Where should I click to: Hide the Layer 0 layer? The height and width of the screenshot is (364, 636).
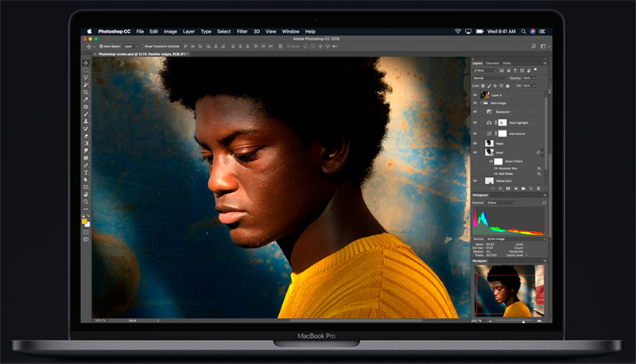tap(475, 95)
